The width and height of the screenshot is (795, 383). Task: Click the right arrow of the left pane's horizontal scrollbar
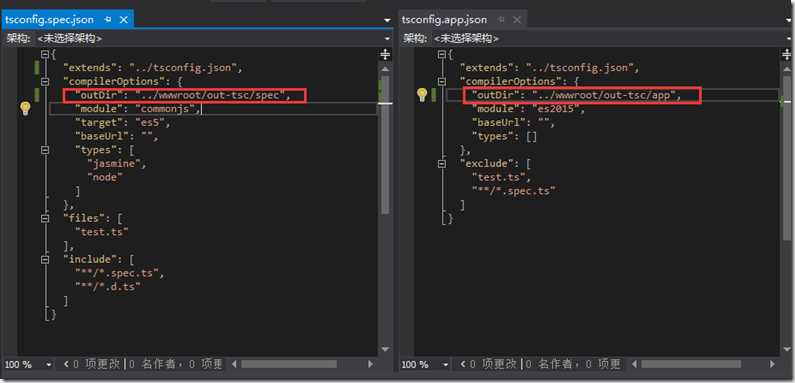pyautogui.click(x=371, y=364)
